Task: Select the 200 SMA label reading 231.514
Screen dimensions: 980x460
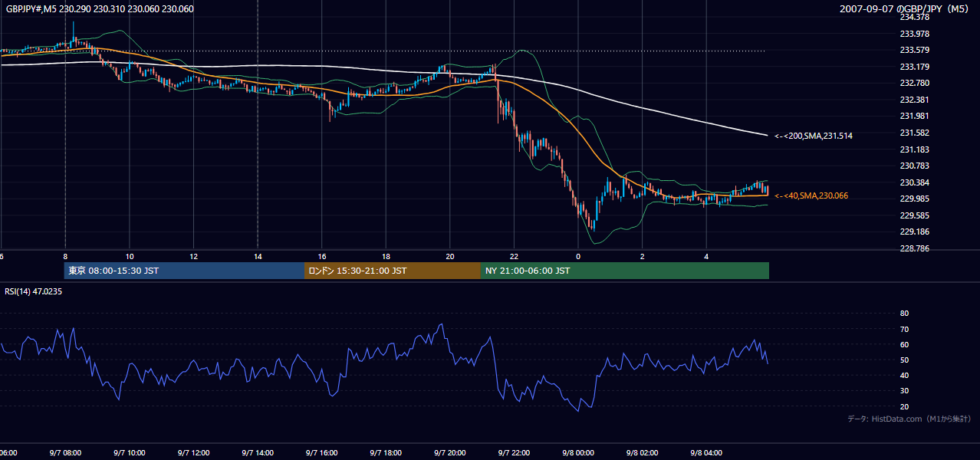Action: point(814,136)
